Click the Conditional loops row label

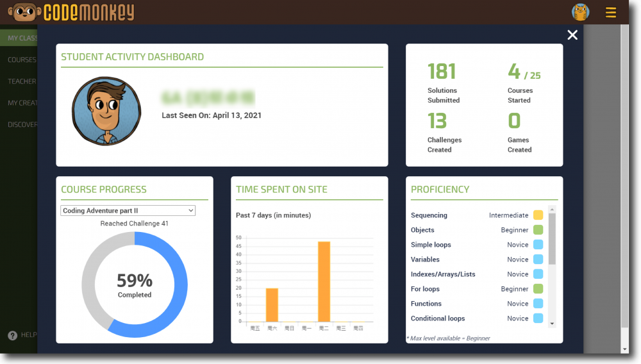click(438, 318)
